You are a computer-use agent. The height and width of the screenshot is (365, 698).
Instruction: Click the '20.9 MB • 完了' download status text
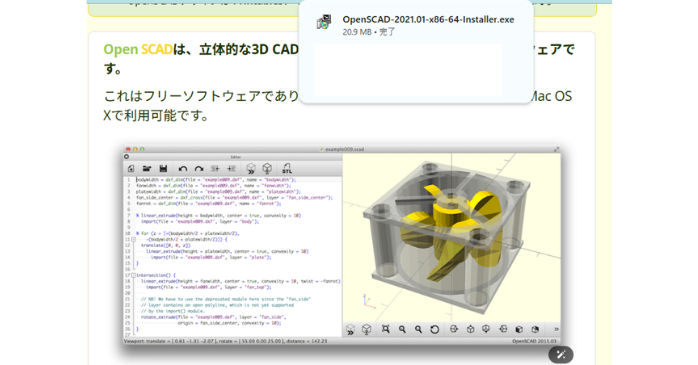tap(369, 32)
